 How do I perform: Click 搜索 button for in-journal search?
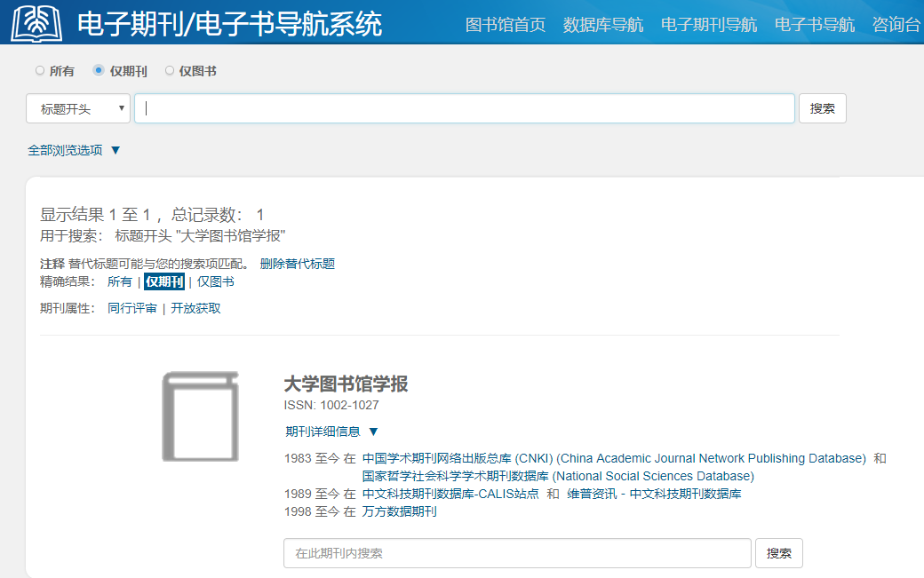(x=778, y=553)
